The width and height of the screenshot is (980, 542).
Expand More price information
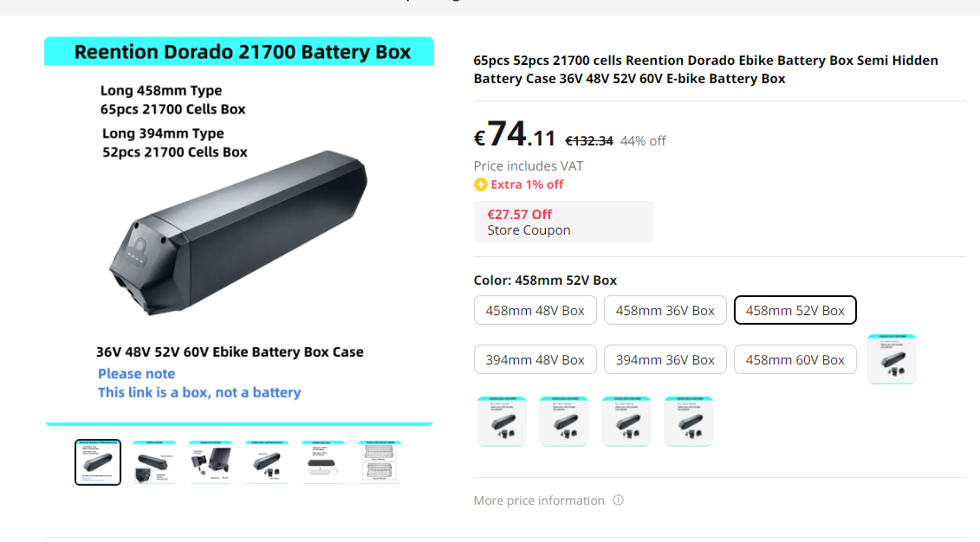click(x=539, y=500)
